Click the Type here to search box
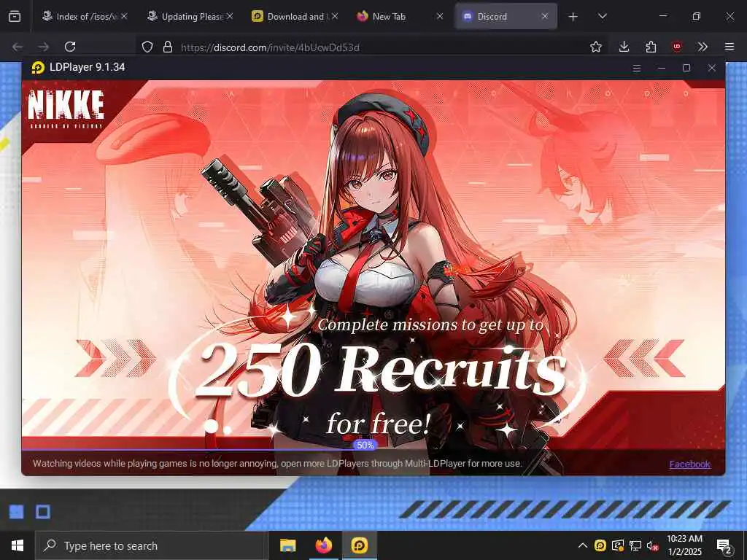The width and height of the screenshot is (747, 560). (152, 545)
